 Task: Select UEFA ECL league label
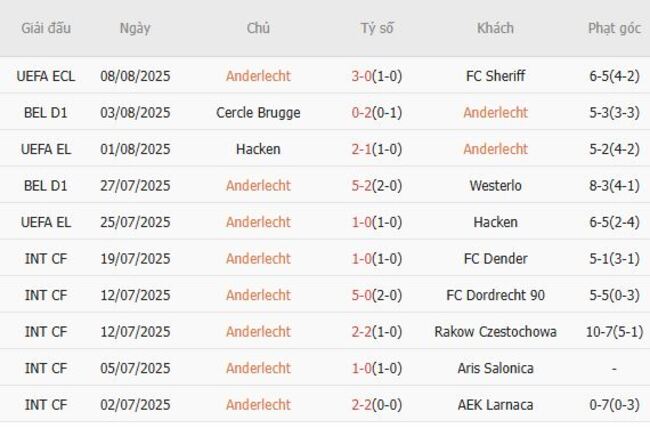click(46, 76)
